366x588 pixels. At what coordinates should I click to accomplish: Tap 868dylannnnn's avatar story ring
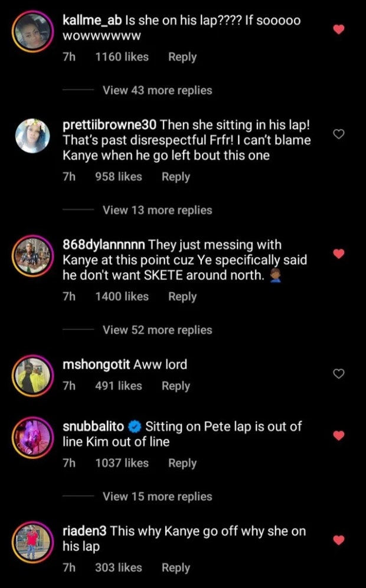[x=32, y=255]
